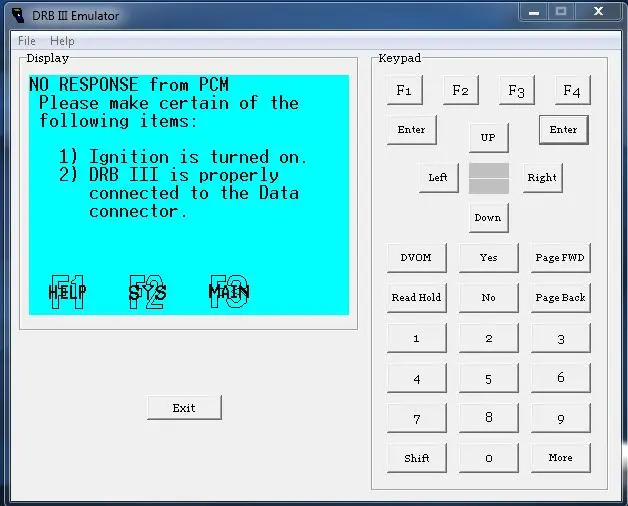
Task: Click number 3 on the keypad
Action: pos(561,338)
